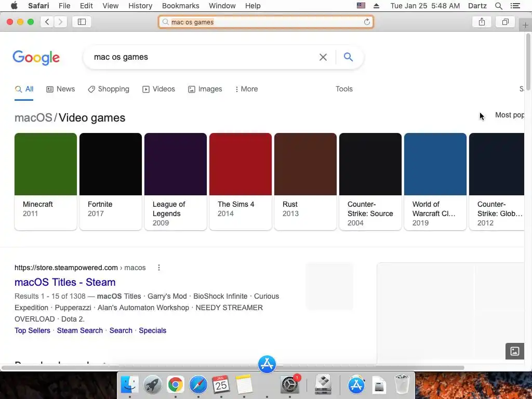Open the Window menu
The width and height of the screenshot is (532, 399).
[x=222, y=6]
